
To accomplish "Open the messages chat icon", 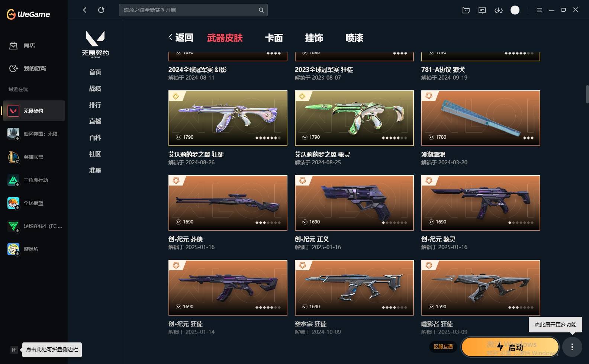I will 482,10.
